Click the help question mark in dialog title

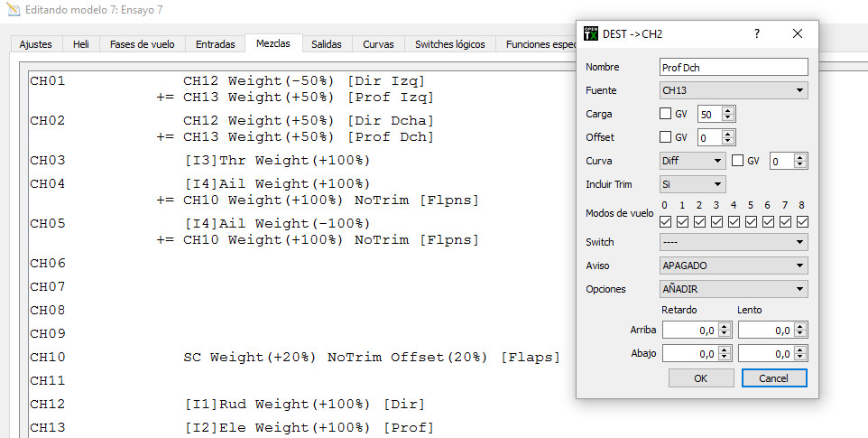coord(756,33)
